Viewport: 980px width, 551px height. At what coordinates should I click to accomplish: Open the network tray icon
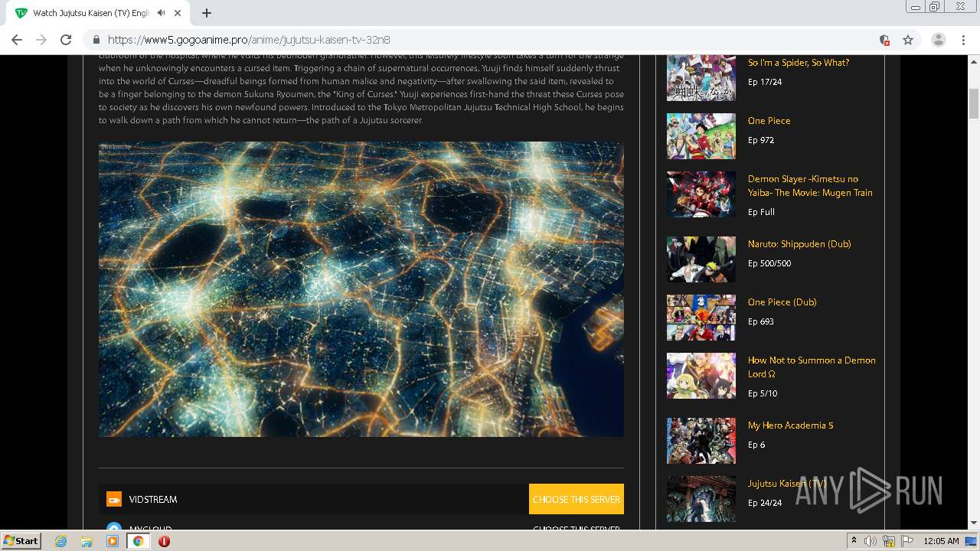[x=888, y=541]
